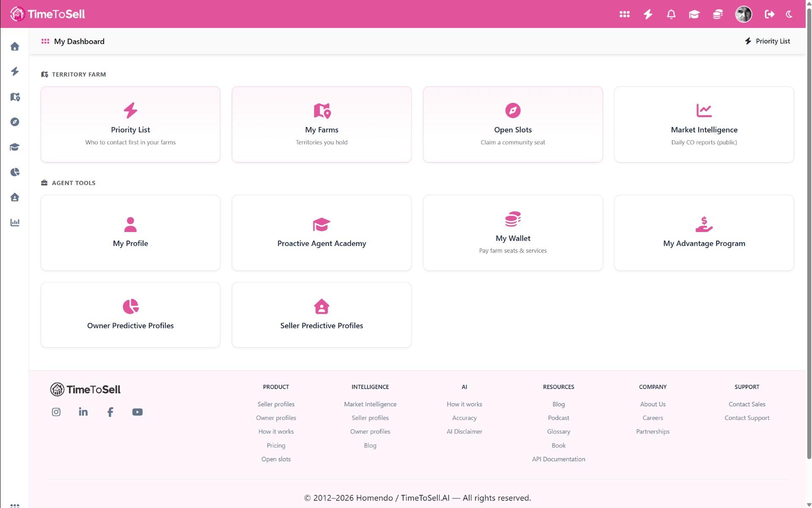Open the Glossary footer link
The image size is (812, 508).
(558, 431)
